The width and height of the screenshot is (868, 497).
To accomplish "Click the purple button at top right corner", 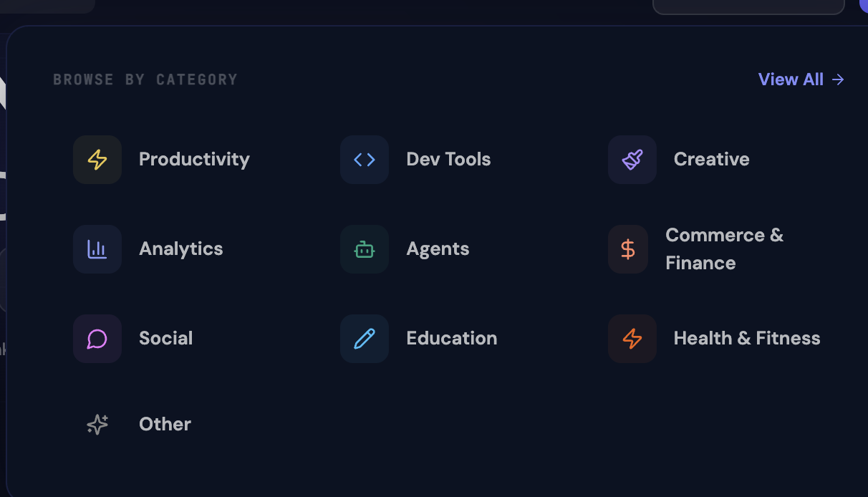I will (864, 6).
